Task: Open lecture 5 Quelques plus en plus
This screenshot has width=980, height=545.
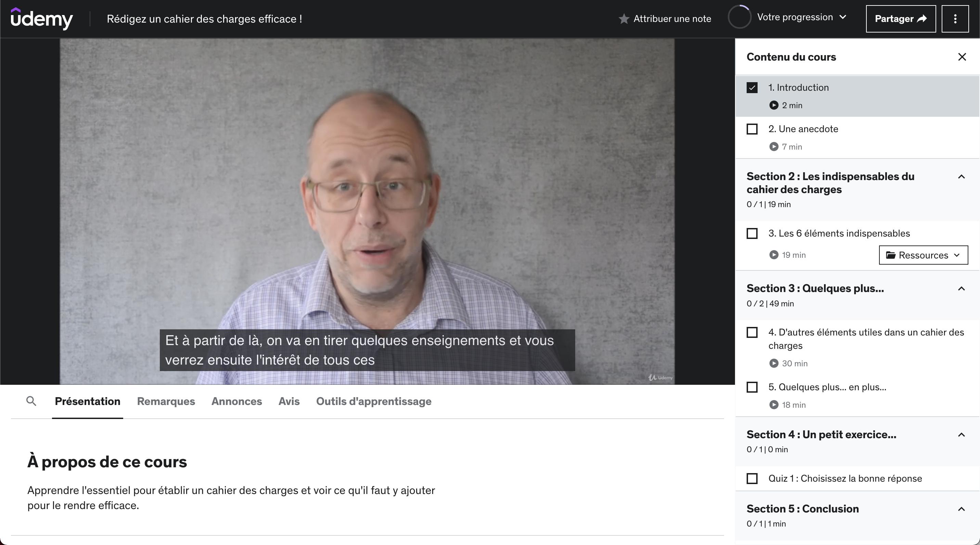Action: [x=827, y=387]
